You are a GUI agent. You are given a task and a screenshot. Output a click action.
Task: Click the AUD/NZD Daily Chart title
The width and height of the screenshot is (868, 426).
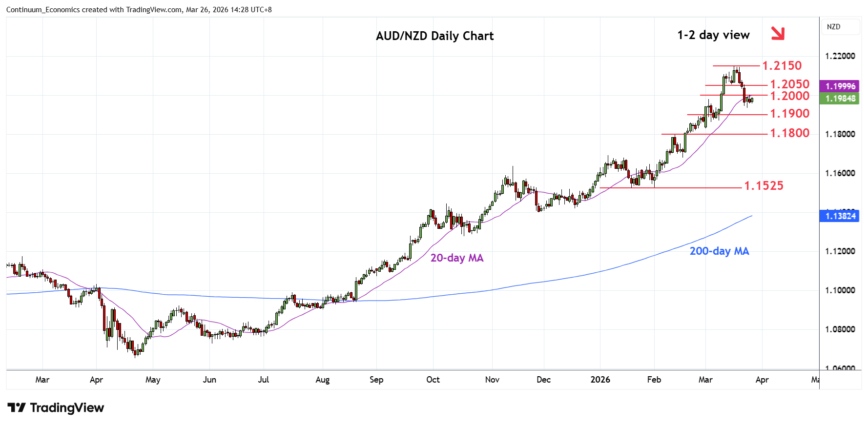click(x=434, y=36)
